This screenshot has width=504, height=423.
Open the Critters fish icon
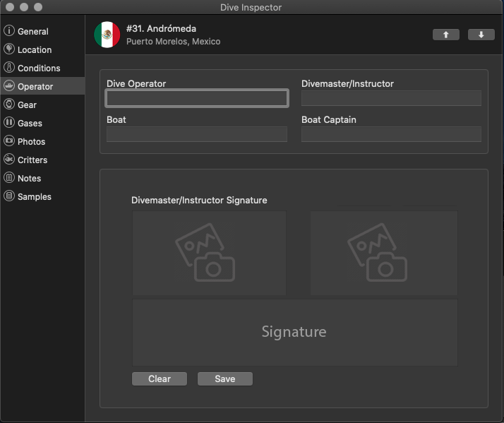tap(9, 160)
